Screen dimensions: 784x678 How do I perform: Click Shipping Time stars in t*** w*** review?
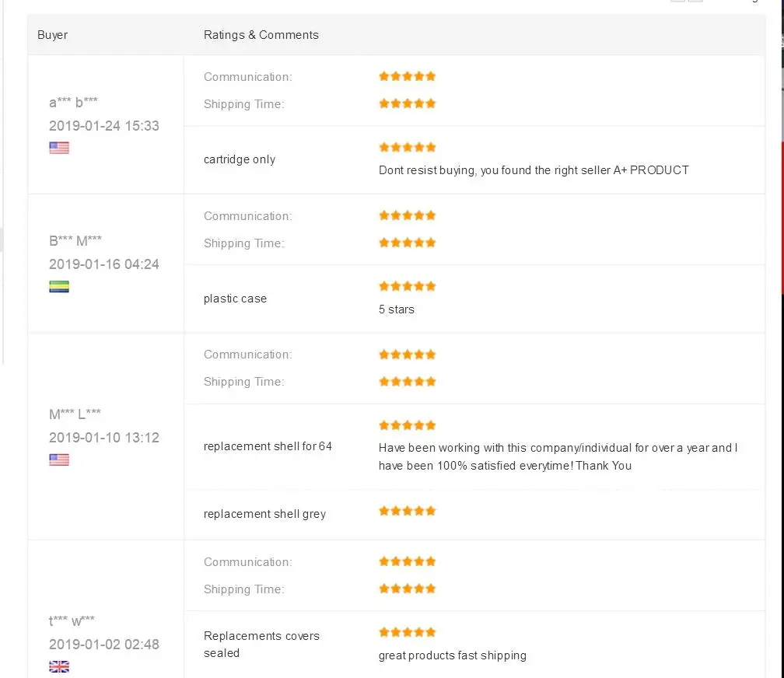[x=407, y=589]
